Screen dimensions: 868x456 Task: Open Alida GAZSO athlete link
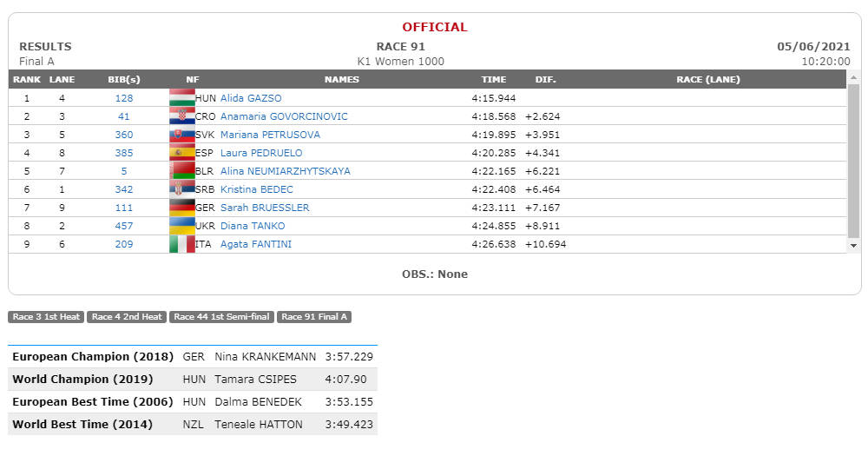pyautogui.click(x=251, y=98)
